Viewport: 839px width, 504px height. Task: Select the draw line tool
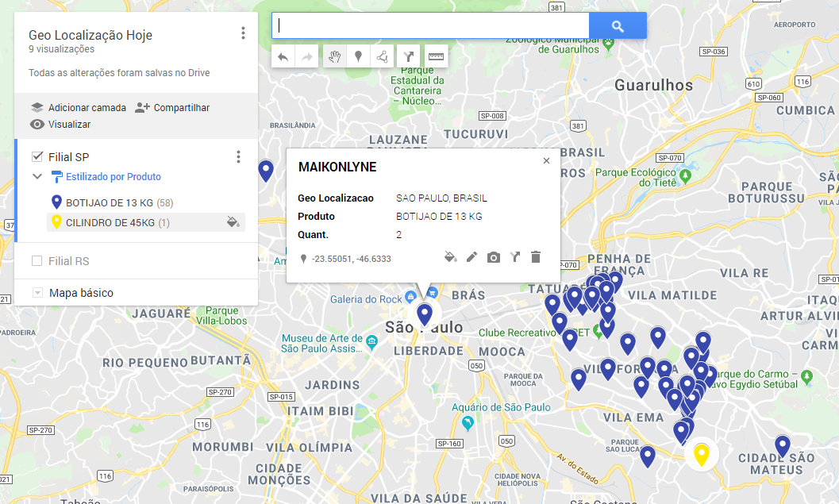pos(383,56)
